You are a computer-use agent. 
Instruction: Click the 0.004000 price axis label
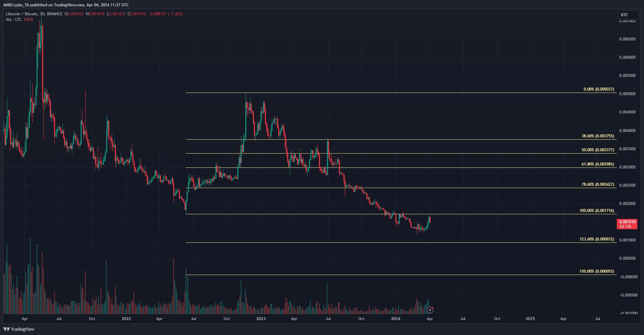tap(627, 131)
